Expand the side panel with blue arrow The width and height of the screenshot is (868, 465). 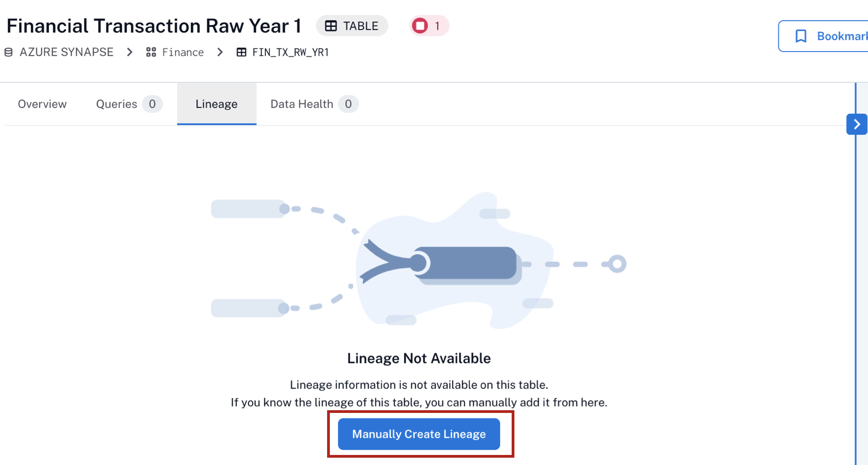pos(857,124)
